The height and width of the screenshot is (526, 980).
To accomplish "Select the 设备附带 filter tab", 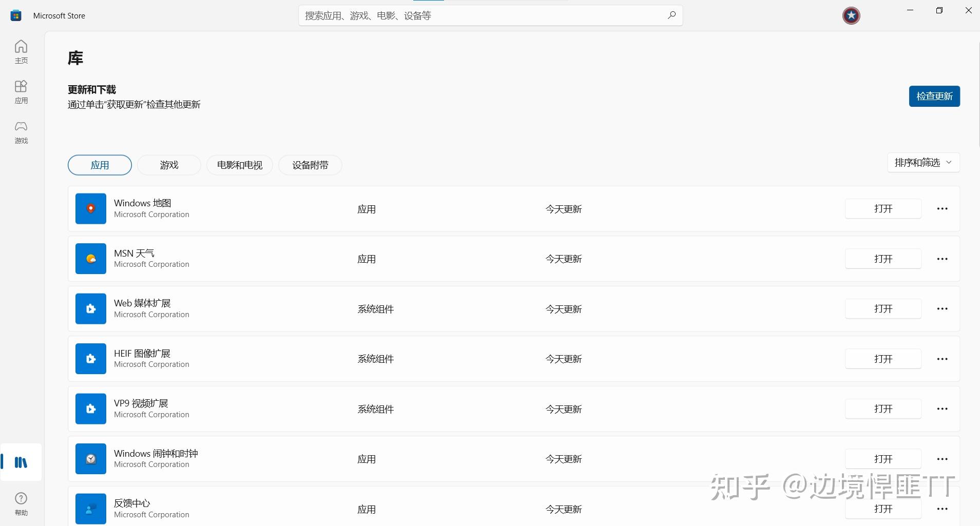I will click(x=310, y=165).
